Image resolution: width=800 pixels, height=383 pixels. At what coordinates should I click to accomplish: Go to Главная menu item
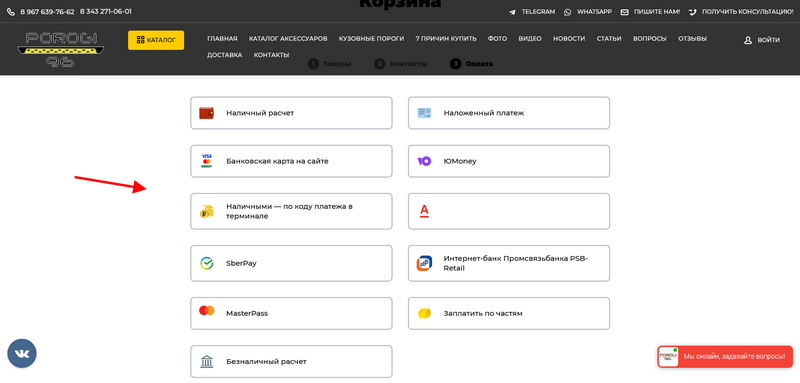(x=222, y=39)
